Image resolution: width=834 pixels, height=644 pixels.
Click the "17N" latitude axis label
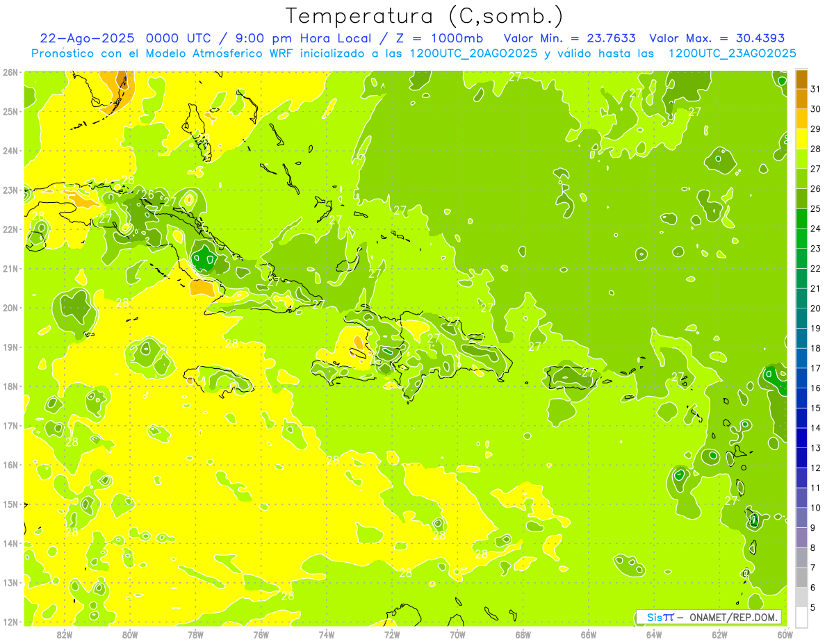10,425
